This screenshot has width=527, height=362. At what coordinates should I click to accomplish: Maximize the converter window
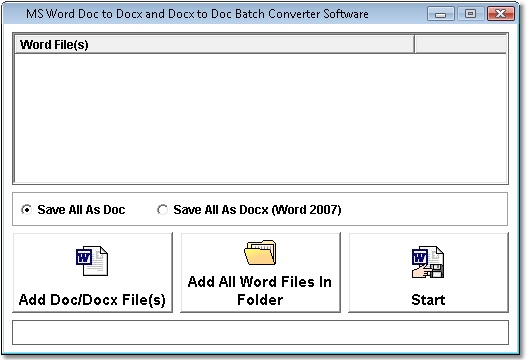tap(470, 14)
